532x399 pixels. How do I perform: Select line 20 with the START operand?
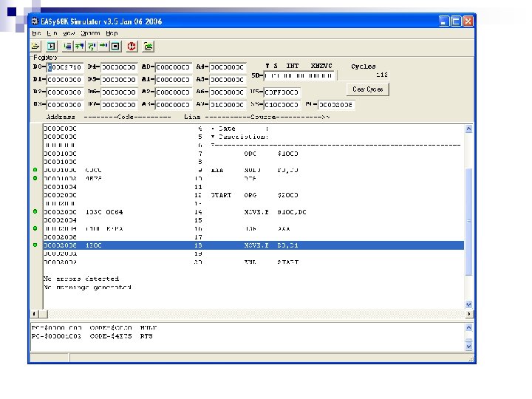click(x=253, y=262)
